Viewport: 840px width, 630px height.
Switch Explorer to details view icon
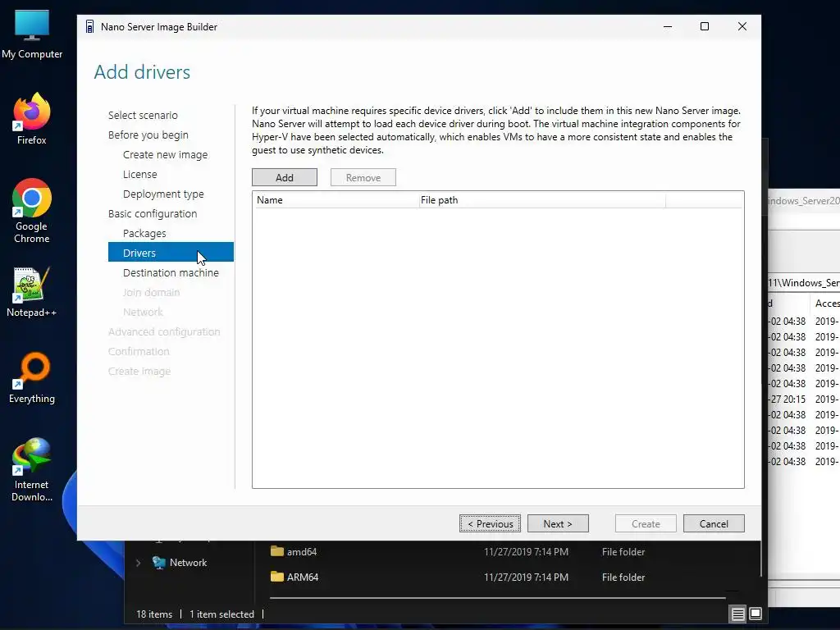coord(737,614)
